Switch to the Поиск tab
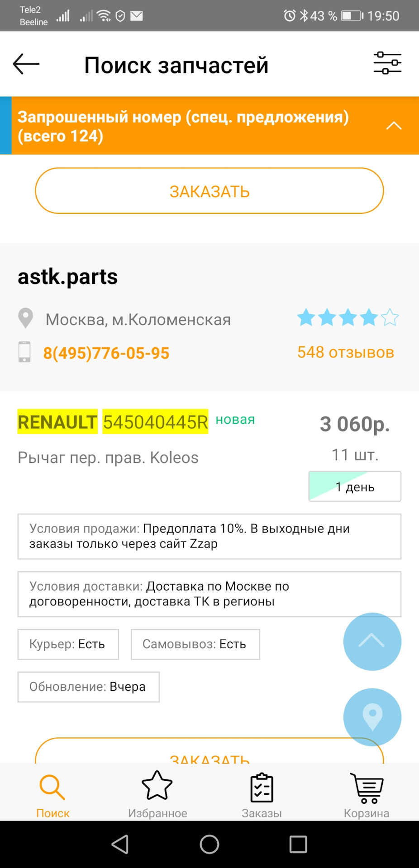 point(52,795)
